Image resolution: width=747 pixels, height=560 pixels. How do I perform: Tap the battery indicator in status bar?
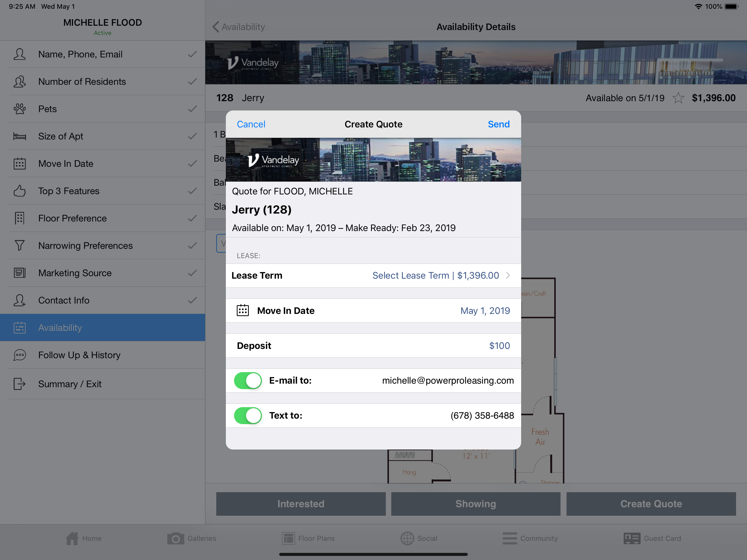(x=731, y=6)
